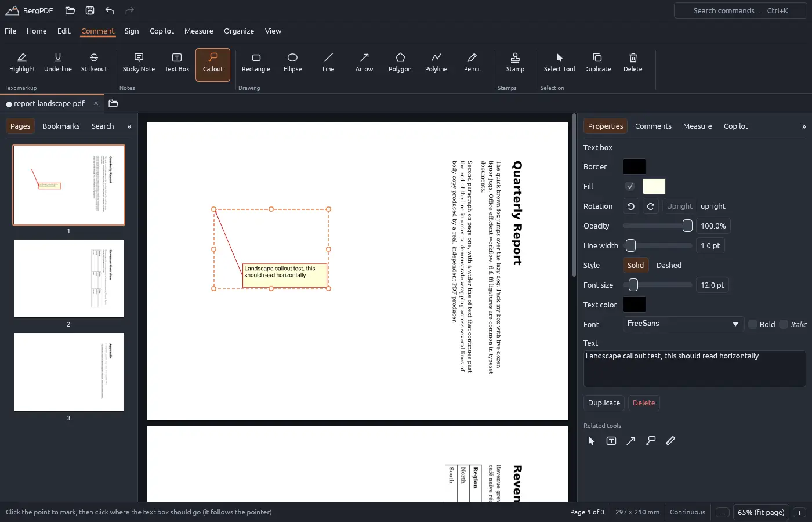Pick the Polygon tool
The width and height of the screenshot is (812, 522).
(400, 64)
